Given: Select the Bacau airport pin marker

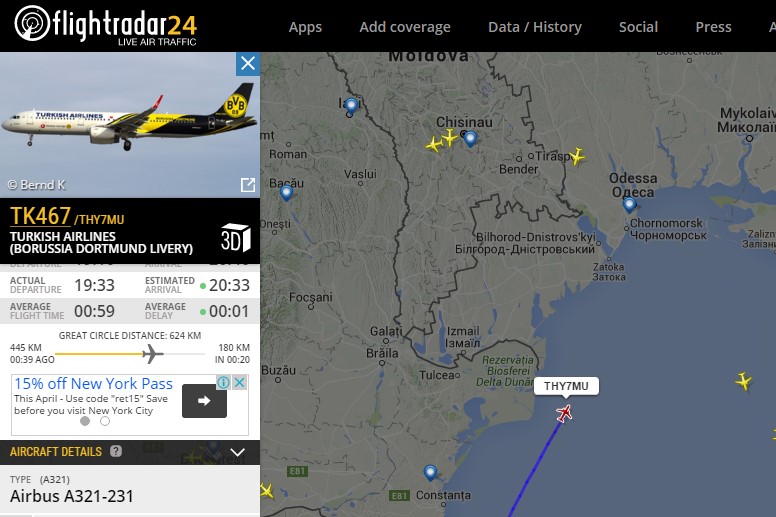Looking at the screenshot, I should click(286, 192).
